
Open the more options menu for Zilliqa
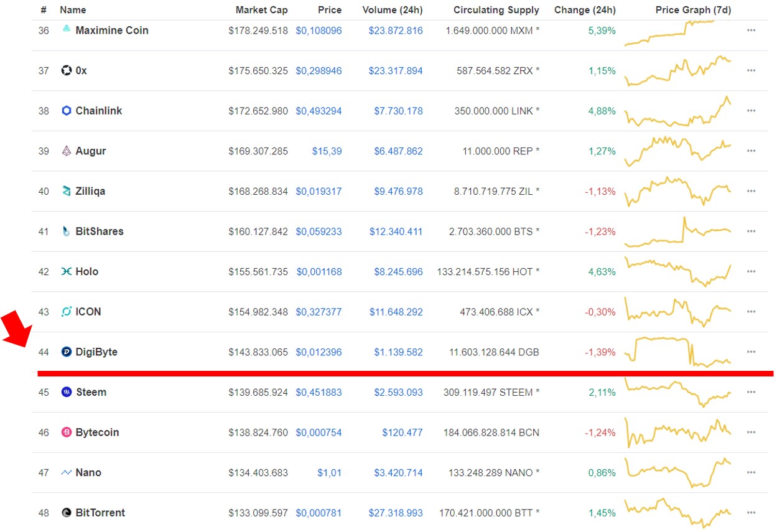pyautogui.click(x=751, y=191)
